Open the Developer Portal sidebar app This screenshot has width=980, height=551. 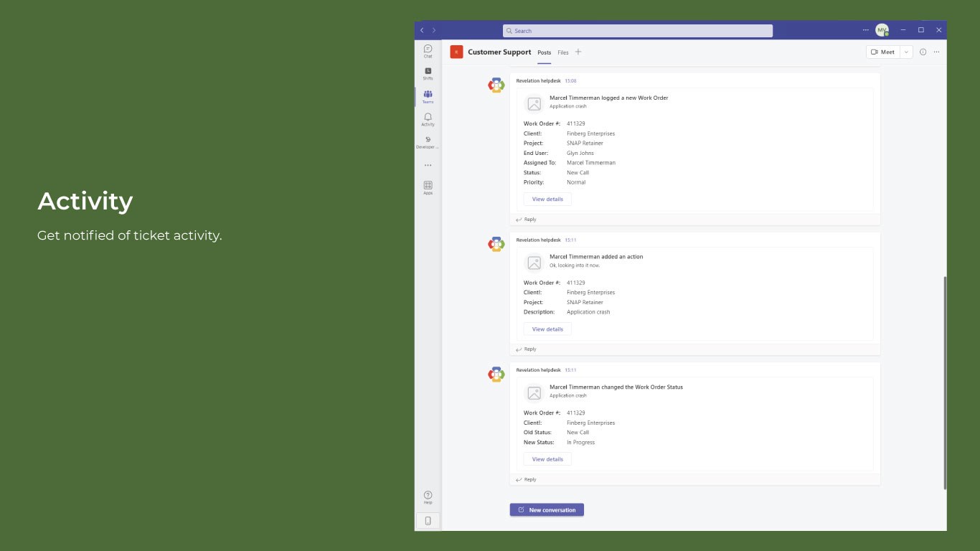[428, 142]
